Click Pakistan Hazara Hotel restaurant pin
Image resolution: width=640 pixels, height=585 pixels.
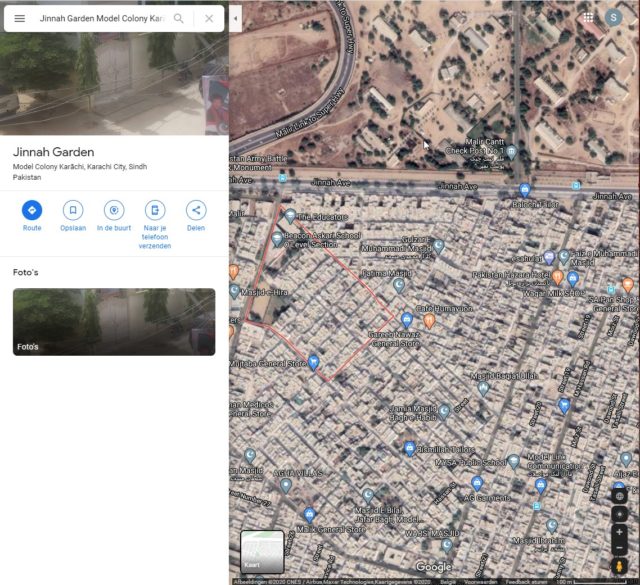tap(558, 277)
